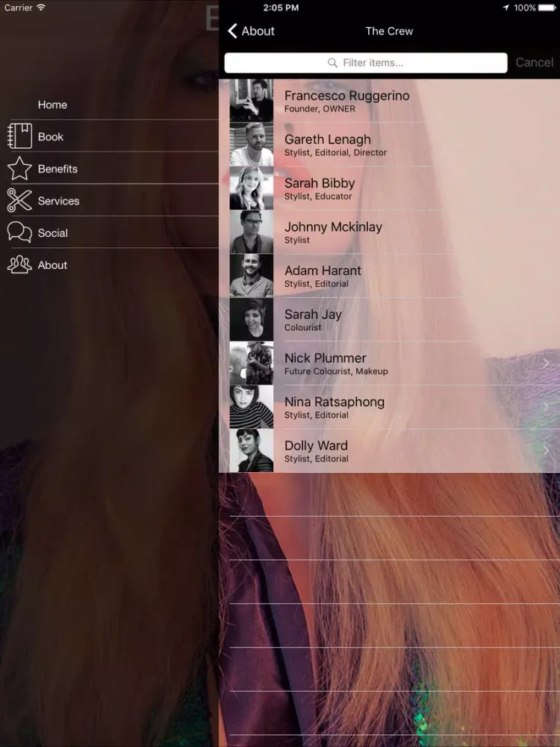Tap 'Colourist' subtitle under Sarah Jay
Viewport: 560px width, 747px height.
[303, 327]
